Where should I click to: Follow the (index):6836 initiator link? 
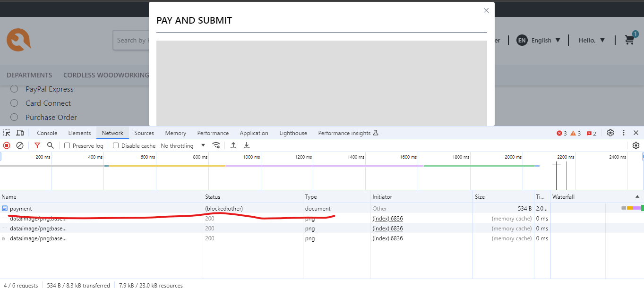[x=387, y=218]
